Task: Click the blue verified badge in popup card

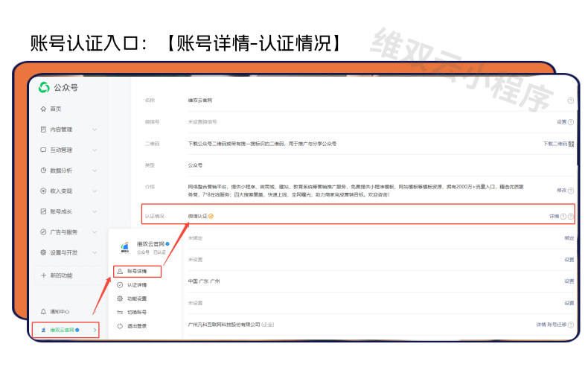Action: (x=167, y=244)
